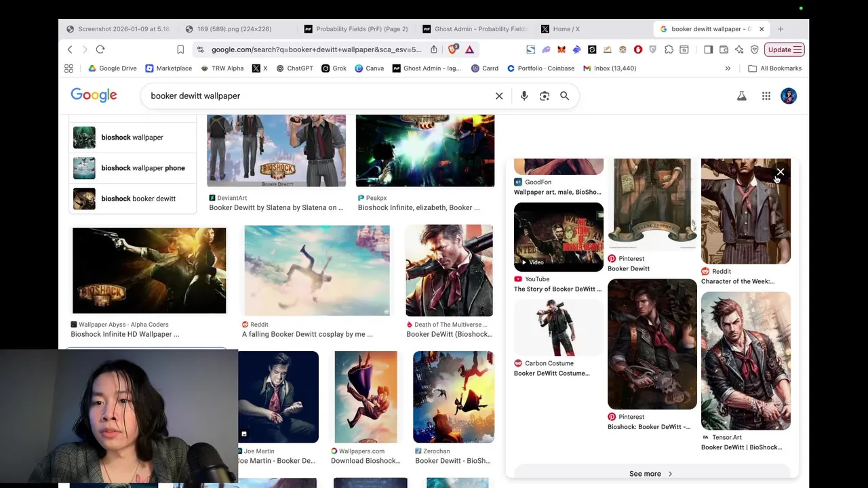The width and height of the screenshot is (868, 488).
Task: Start voice search with microphone
Action: [524, 96]
